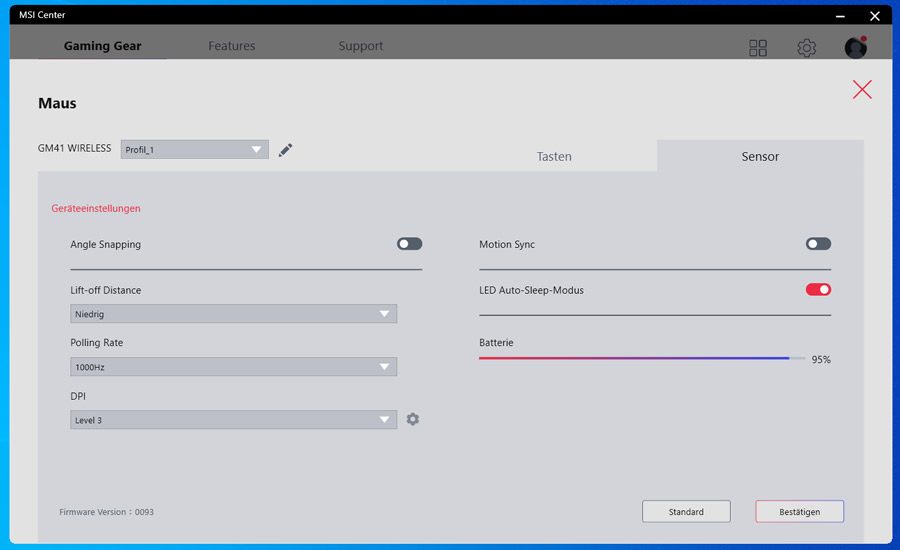Enable Angle Snapping toggle
900x550 pixels.
point(409,244)
